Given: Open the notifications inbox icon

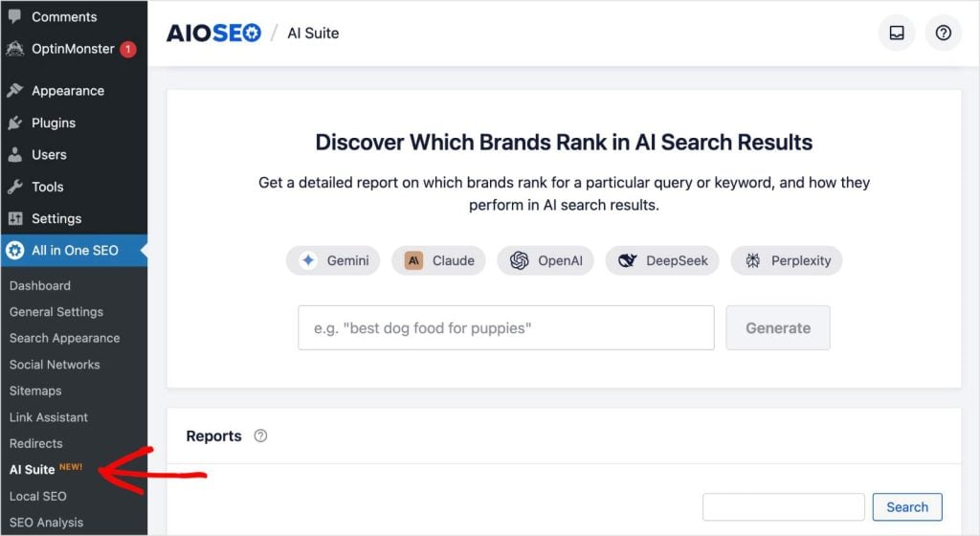Looking at the screenshot, I should (897, 33).
